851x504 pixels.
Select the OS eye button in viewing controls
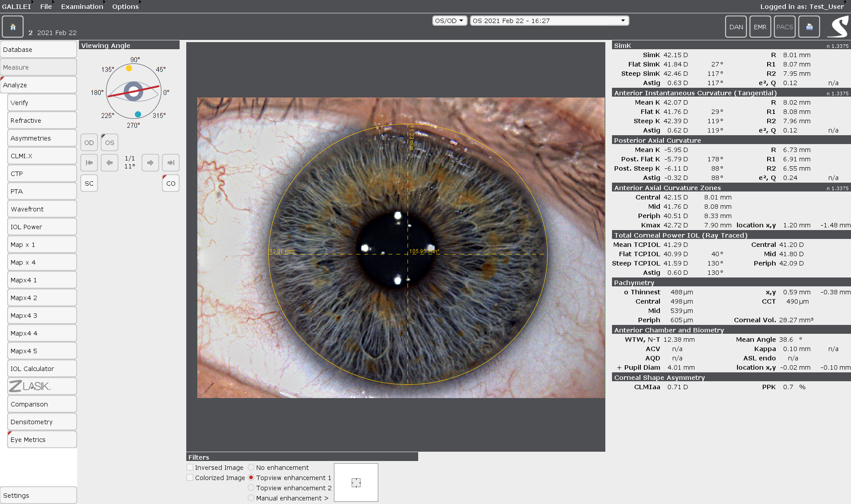[x=109, y=142]
